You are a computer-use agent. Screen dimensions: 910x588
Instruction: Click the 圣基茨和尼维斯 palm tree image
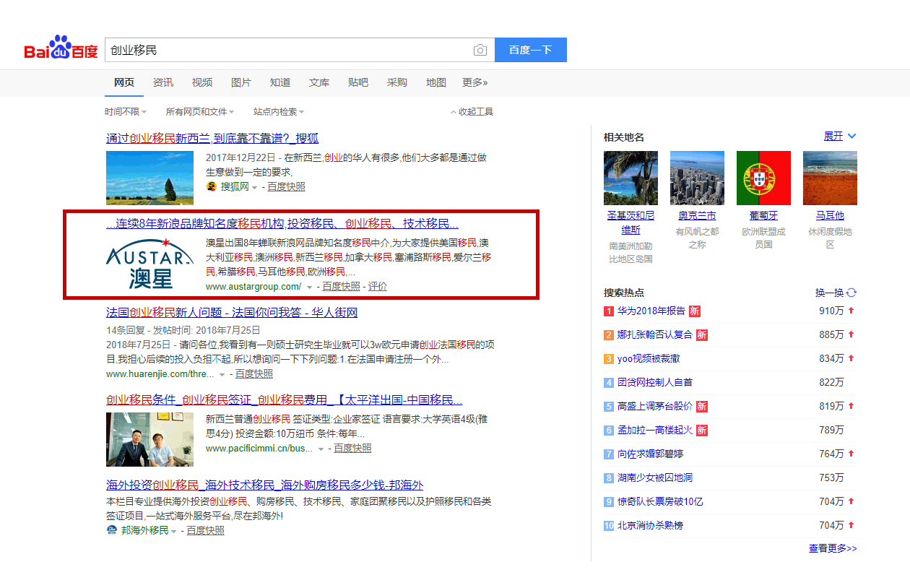point(630,178)
